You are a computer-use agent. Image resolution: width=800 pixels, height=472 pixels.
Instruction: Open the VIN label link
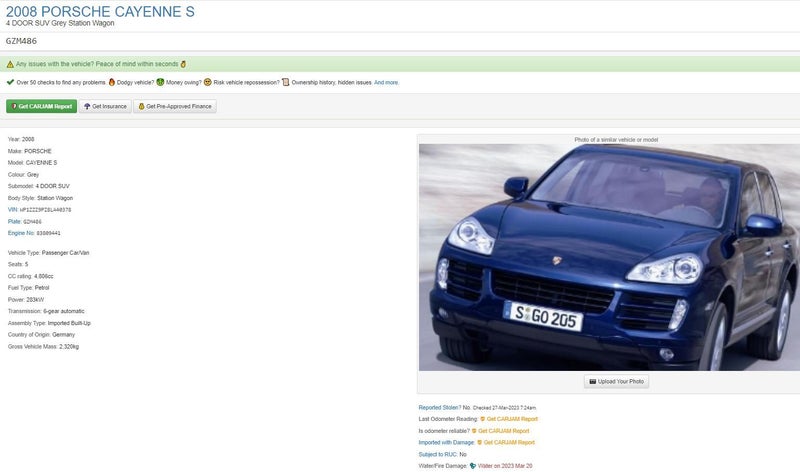tap(12, 209)
